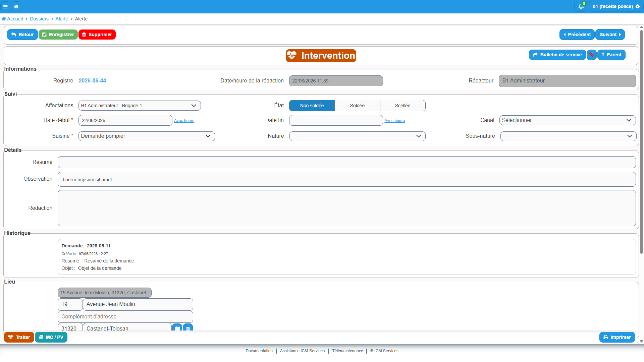Open the map icon beside Castanet-Tolosan
Screen dimensions: 644x362
point(177,328)
